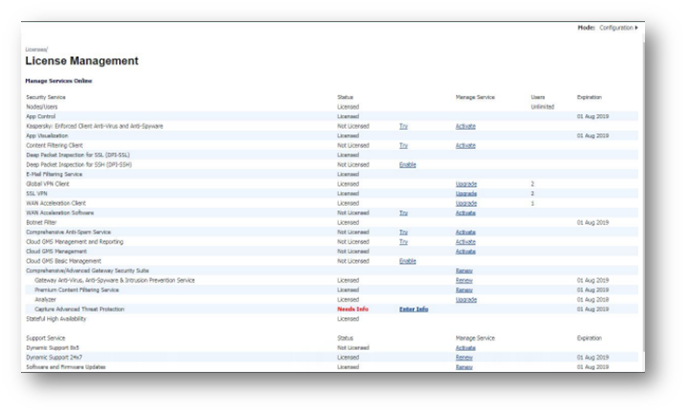Try Kaspersky Enforced Client Anti-Virus

[403, 126]
